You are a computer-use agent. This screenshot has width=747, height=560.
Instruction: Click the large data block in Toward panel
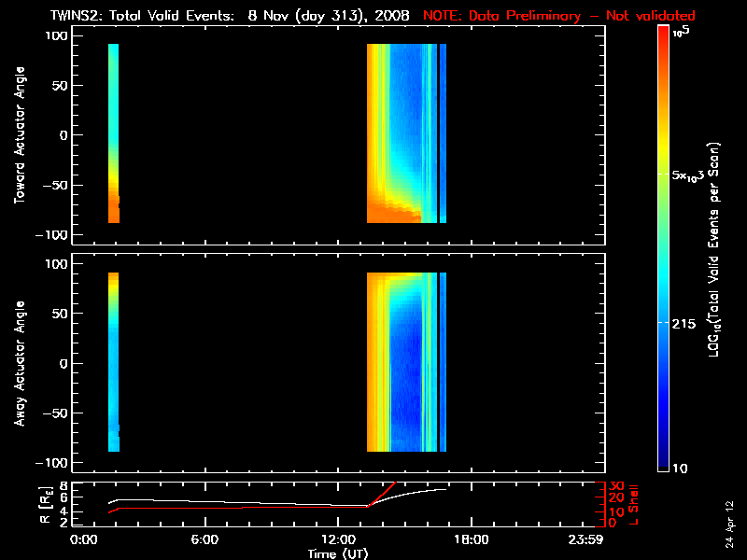tap(402, 133)
